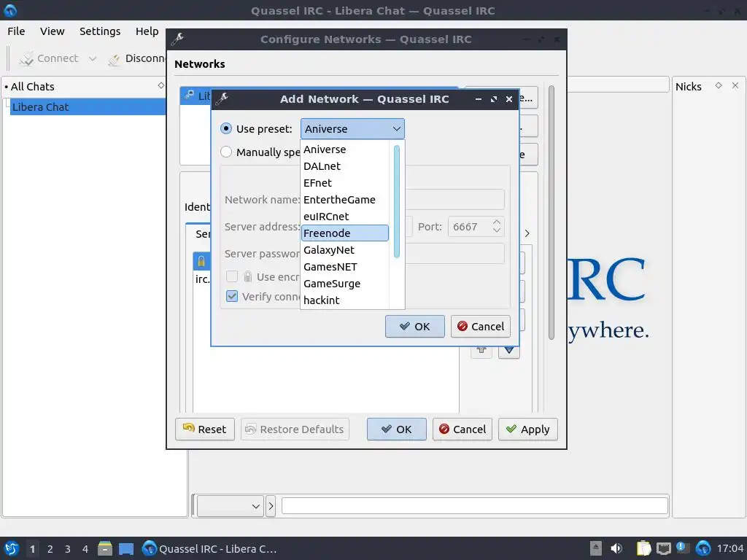
Task: Click the preset list scrollbar
Action: pyautogui.click(x=396, y=202)
